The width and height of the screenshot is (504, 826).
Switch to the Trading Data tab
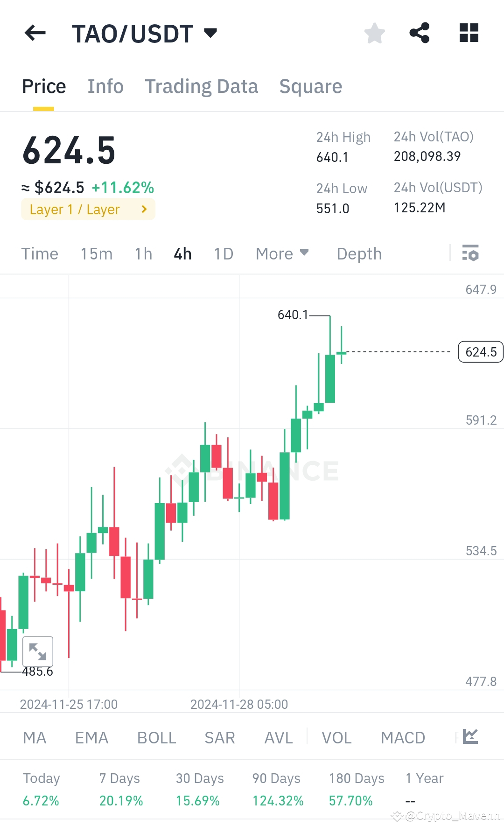point(202,86)
